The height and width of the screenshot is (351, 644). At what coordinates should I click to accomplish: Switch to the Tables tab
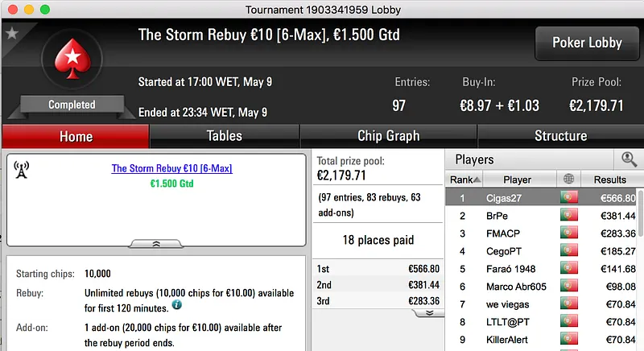tap(224, 136)
